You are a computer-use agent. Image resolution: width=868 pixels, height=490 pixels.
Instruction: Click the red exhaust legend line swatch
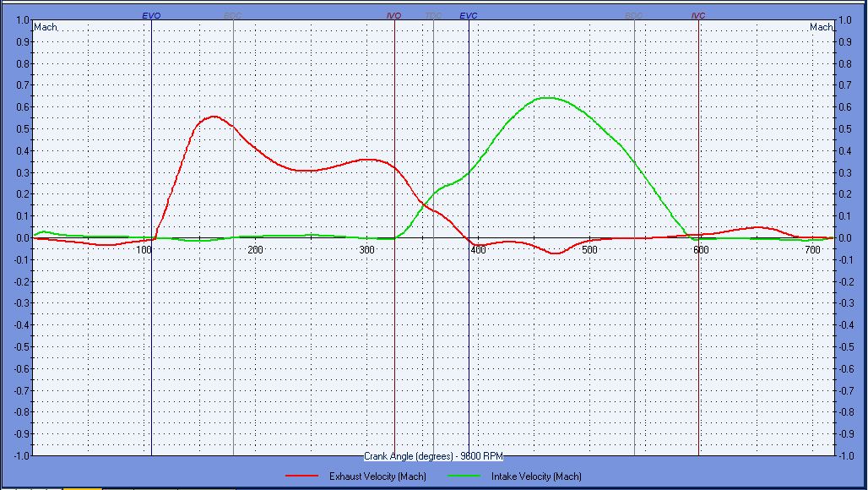point(302,476)
